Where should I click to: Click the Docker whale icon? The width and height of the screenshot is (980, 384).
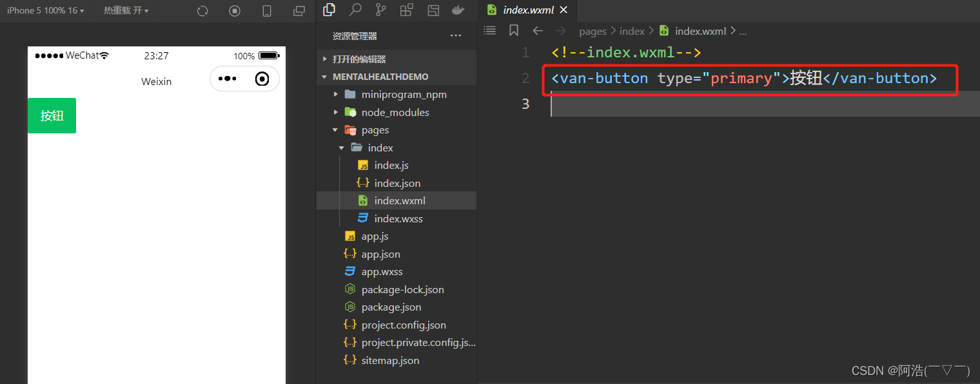click(458, 10)
